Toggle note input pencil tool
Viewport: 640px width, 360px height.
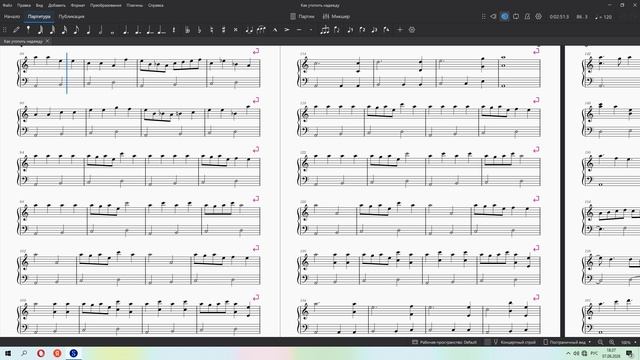pos(16,29)
